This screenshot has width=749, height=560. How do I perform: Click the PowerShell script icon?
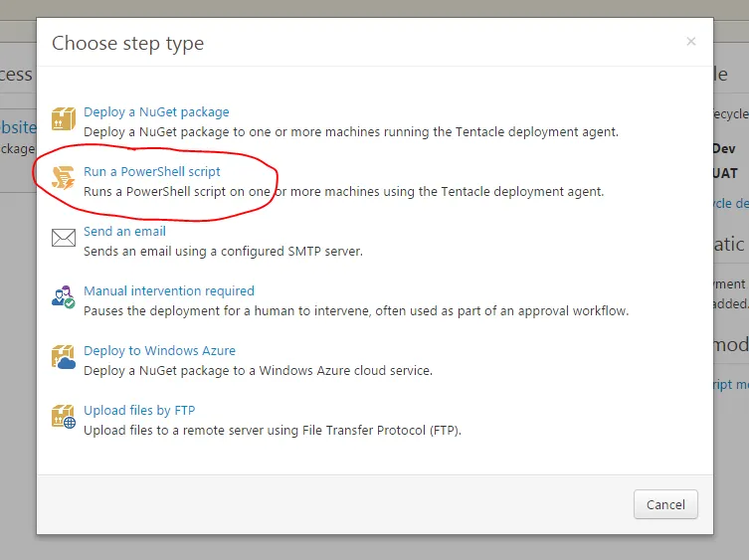pos(64,180)
